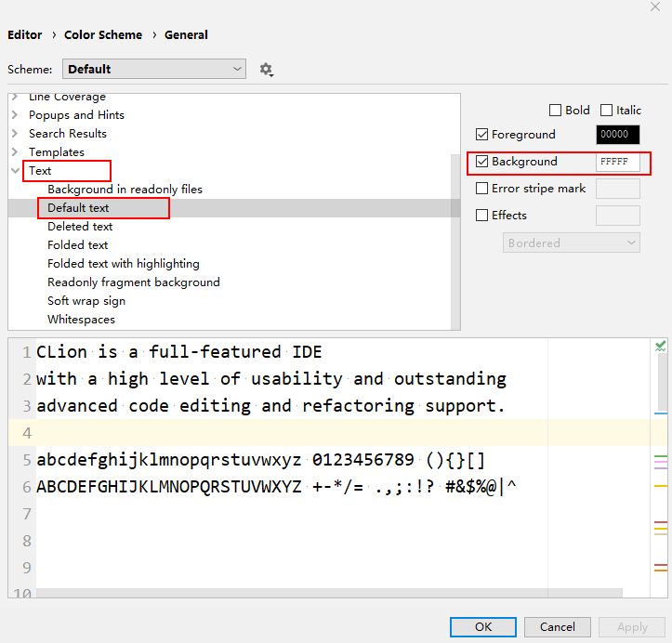672x643 pixels.
Task: Expand the Popups and Hints node
Action: point(15,115)
